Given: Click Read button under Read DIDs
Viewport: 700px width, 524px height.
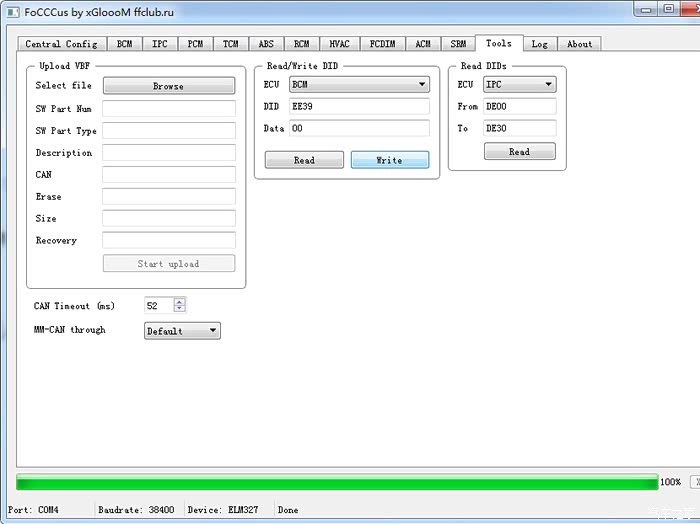Looking at the screenshot, I should [x=519, y=152].
